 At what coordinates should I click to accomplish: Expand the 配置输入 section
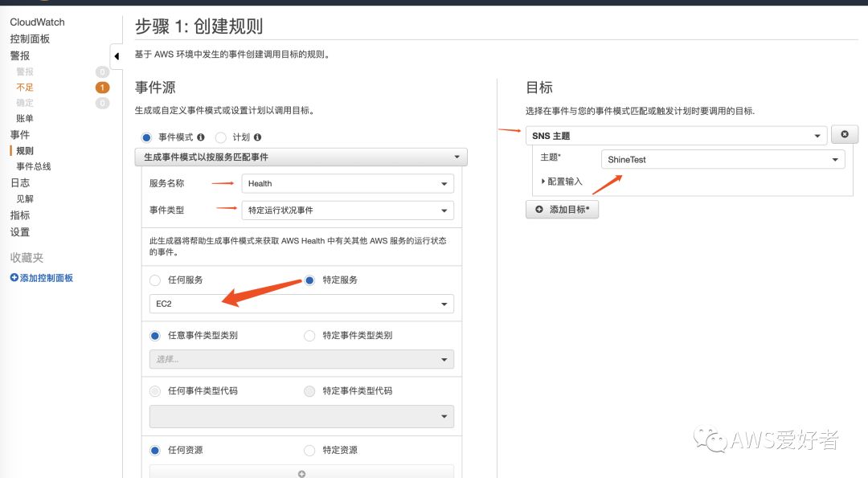tap(562, 182)
